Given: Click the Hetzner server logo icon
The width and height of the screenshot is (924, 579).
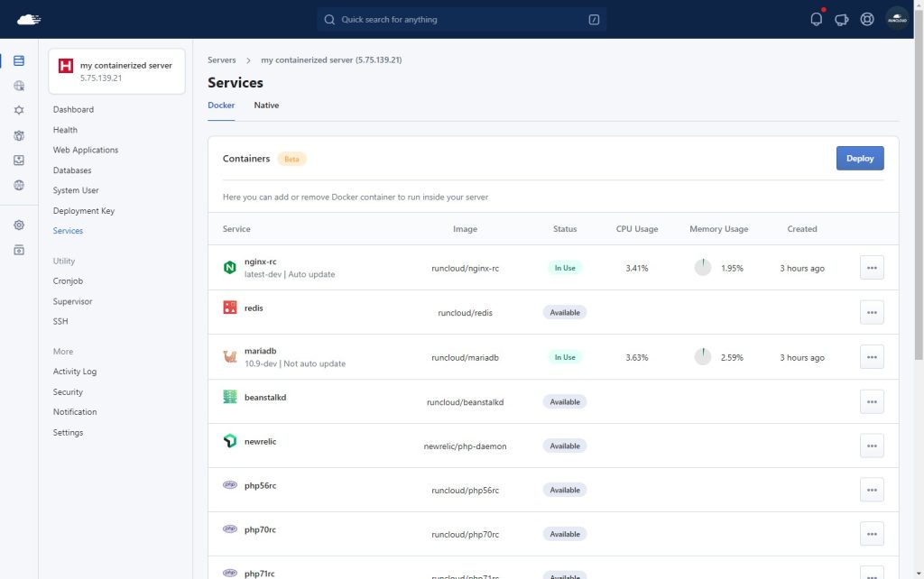Looking at the screenshot, I should [65, 65].
